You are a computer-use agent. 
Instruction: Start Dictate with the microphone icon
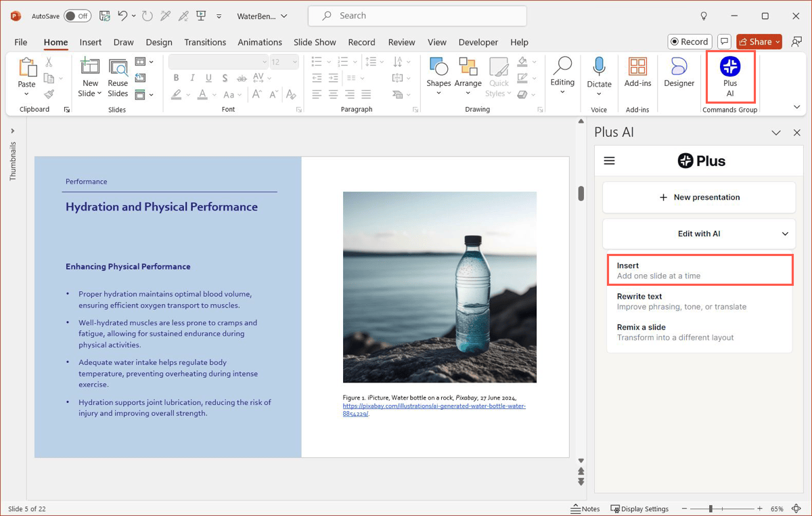(599, 66)
